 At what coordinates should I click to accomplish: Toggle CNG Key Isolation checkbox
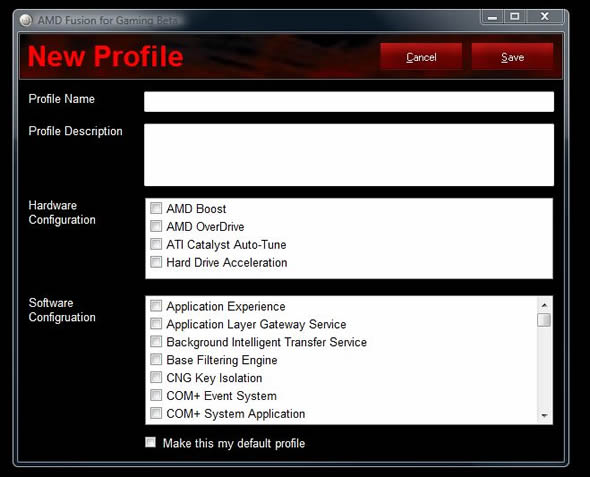[x=156, y=377]
